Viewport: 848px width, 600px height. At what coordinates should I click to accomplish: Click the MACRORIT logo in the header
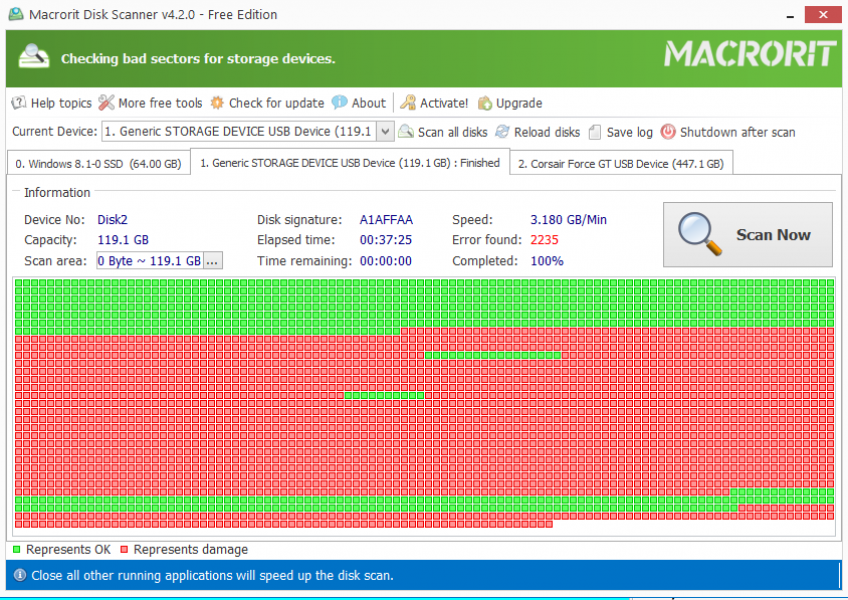(749, 54)
